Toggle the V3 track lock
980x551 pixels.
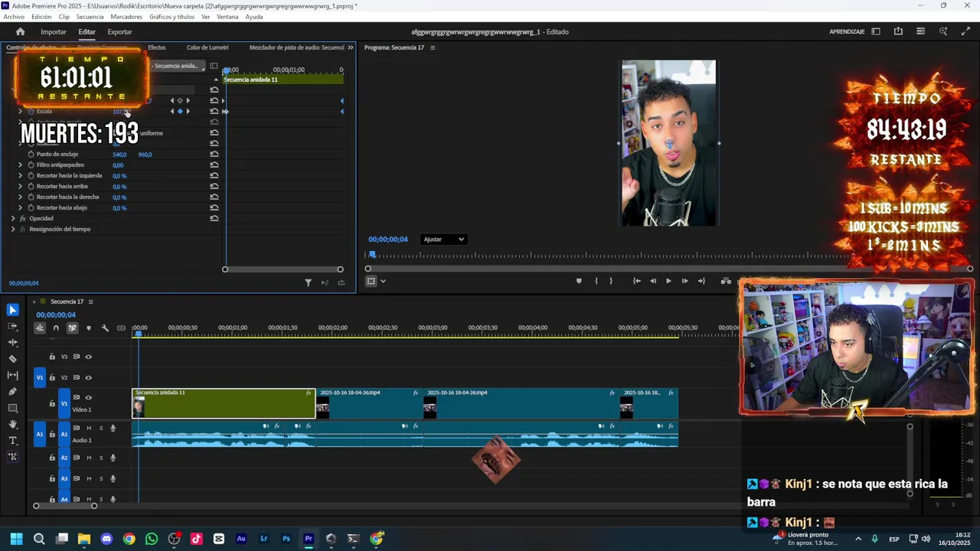(52, 357)
